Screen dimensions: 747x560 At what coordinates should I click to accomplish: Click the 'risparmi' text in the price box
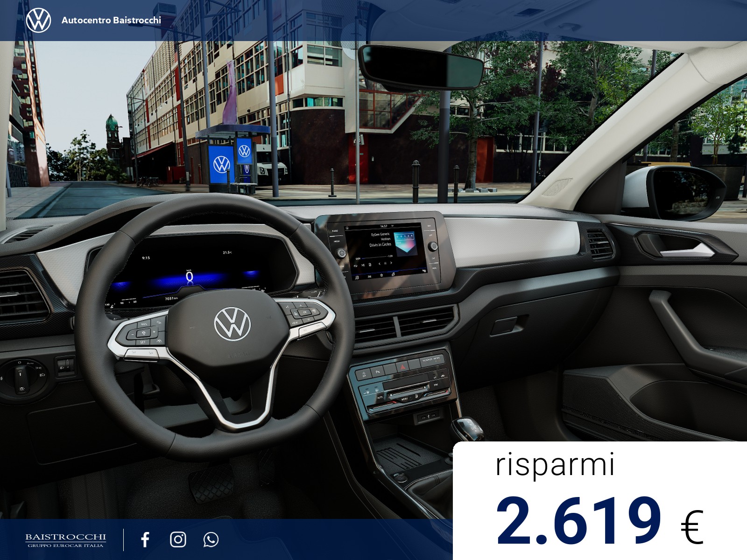pyautogui.click(x=555, y=464)
